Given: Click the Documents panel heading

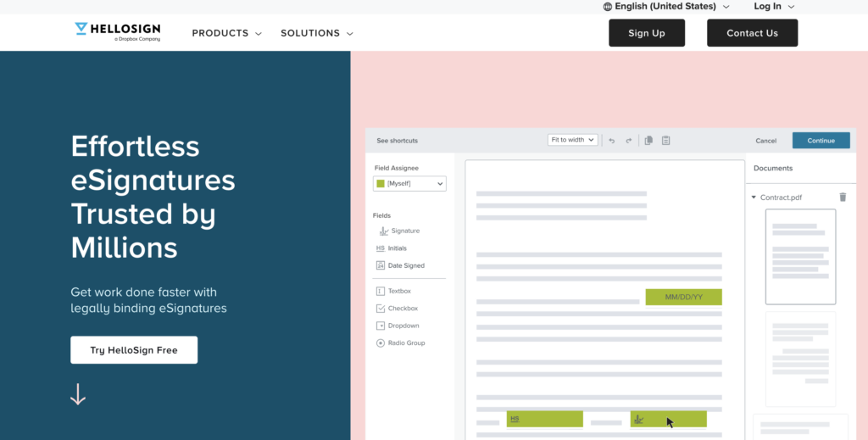Looking at the screenshot, I should coord(773,168).
